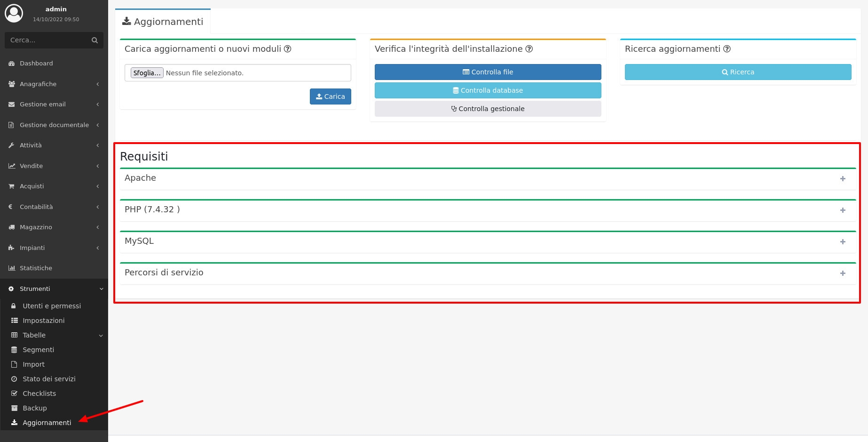Click help icon next to Ricerca aggiornamenti
Image resolution: width=868 pixels, height=442 pixels.
point(727,49)
